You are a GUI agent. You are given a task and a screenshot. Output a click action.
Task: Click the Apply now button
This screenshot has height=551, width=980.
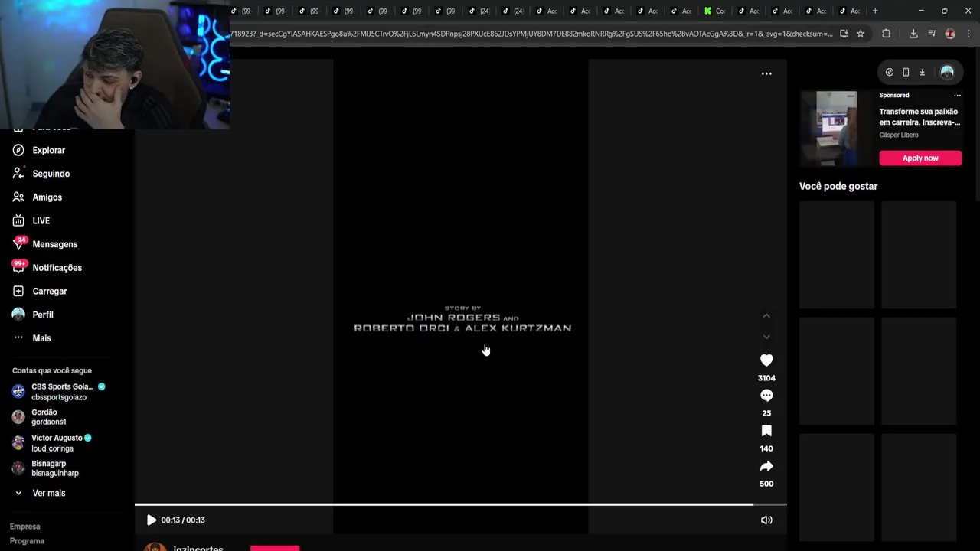pyautogui.click(x=920, y=158)
